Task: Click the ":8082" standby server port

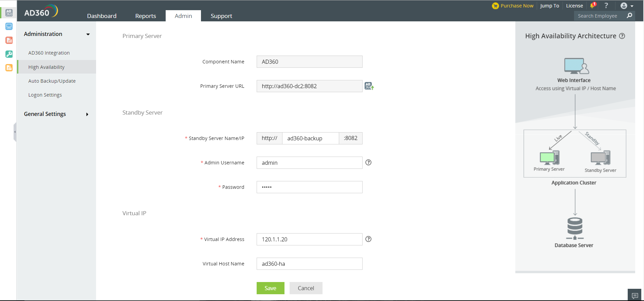Action: click(x=351, y=138)
